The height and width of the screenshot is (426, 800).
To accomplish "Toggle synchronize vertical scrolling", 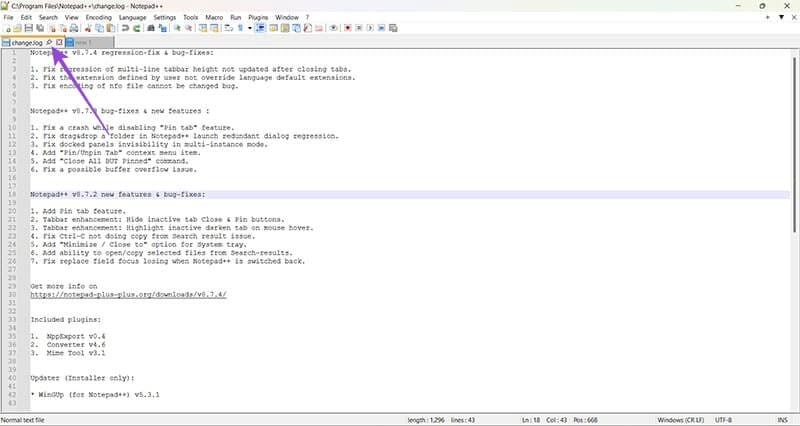I will 203,28.
